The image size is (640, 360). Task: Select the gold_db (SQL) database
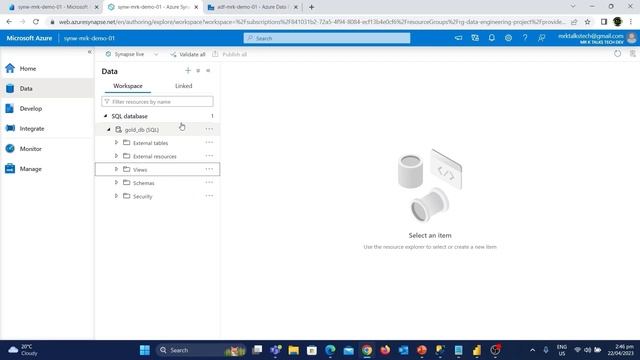(x=141, y=129)
